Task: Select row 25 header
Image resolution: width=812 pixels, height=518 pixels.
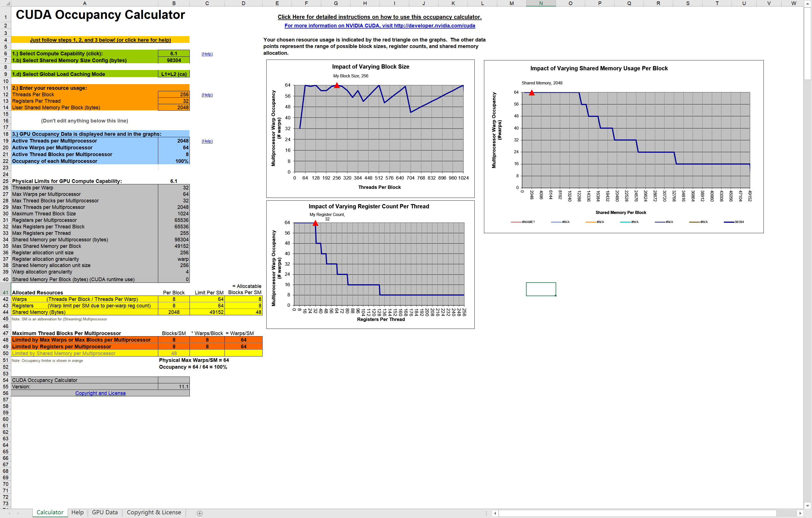Action: pyautogui.click(x=5, y=181)
